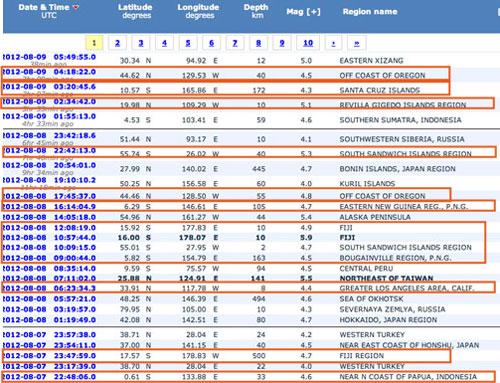Go to page 6 of results
This screenshot has height=383, width=500.
(211, 43)
